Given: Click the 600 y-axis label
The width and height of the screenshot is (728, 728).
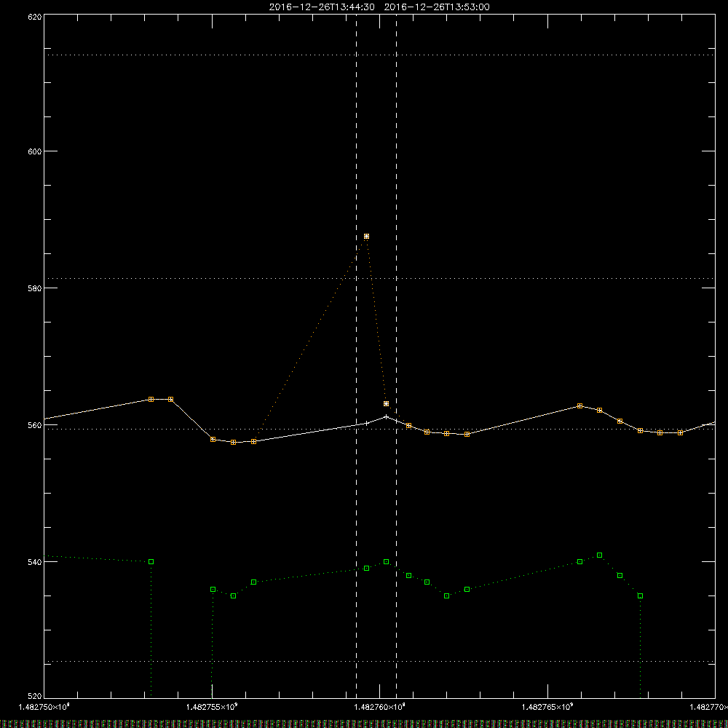Looking at the screenshot, I should click(35, 151).
